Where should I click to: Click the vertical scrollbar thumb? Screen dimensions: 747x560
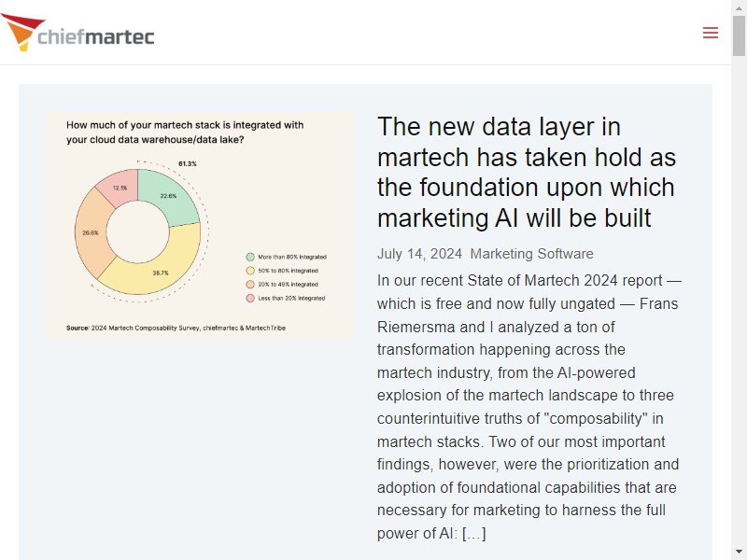pyautogui.click(x=739, y=35)
